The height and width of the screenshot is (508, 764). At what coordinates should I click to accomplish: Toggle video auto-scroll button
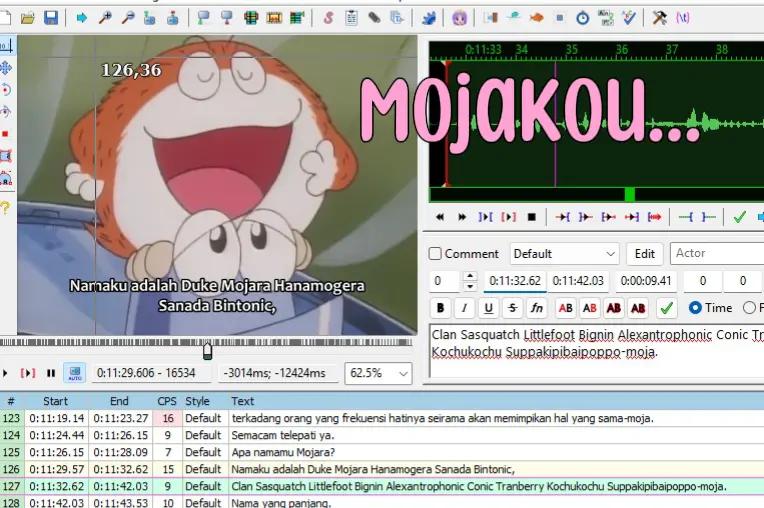coord(75,373)
